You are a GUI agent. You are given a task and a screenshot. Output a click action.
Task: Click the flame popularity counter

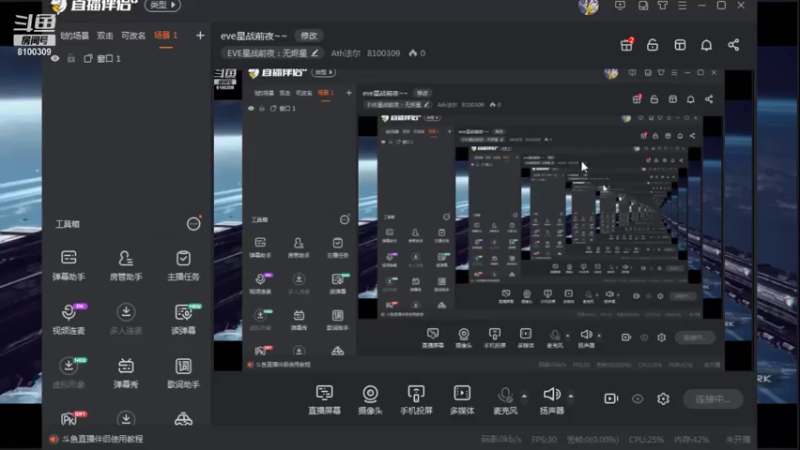pyautogui.click(x=417, y=53)
